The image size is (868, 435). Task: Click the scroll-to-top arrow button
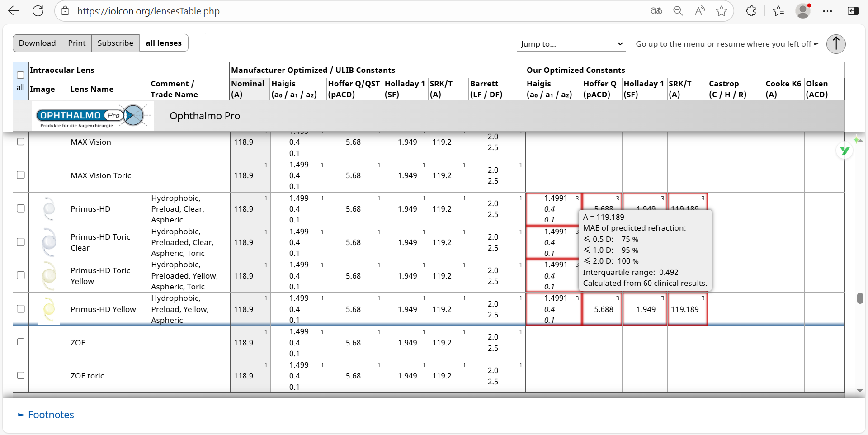tap(836, 44)
